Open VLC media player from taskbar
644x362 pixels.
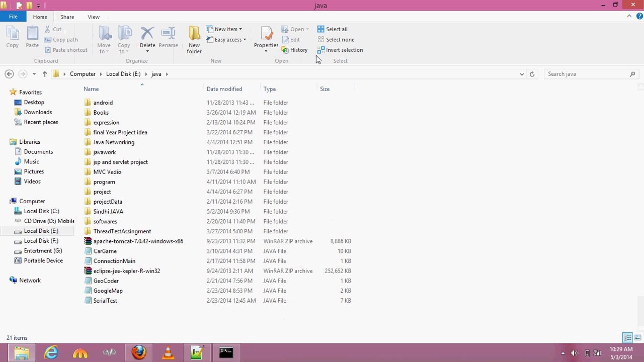(168, 352)
